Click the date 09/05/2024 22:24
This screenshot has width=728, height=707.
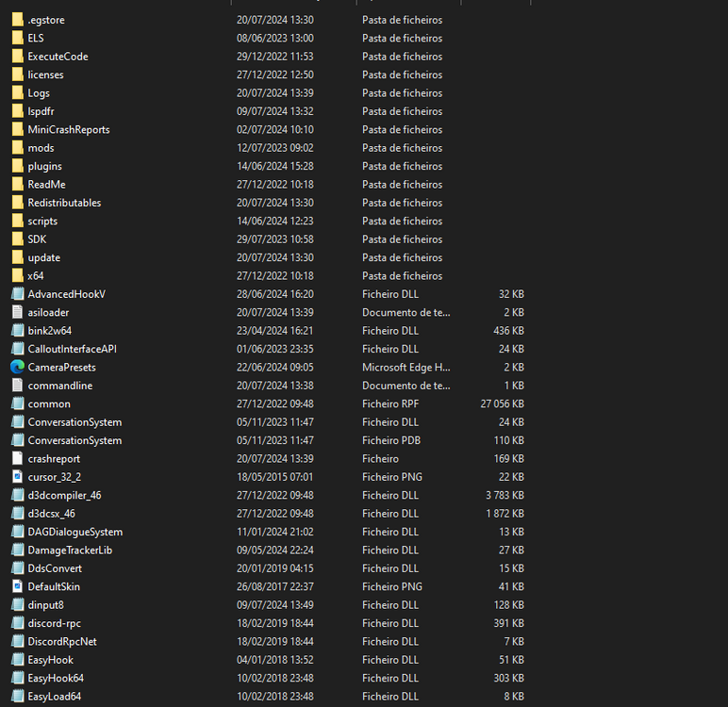point(274,551)
